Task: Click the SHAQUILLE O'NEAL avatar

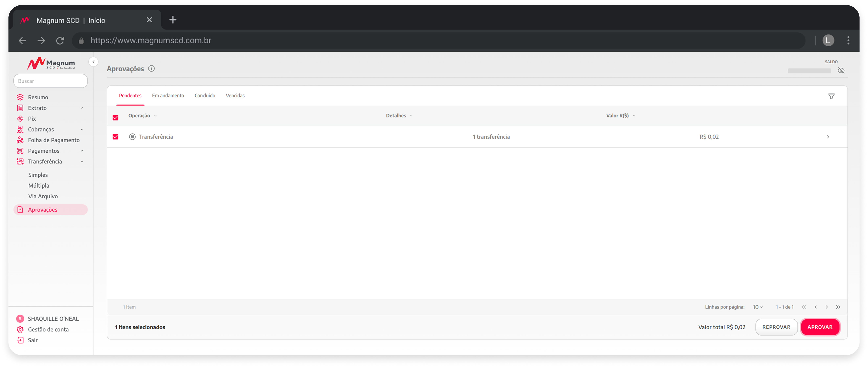Action: click(x=20, y=319)
